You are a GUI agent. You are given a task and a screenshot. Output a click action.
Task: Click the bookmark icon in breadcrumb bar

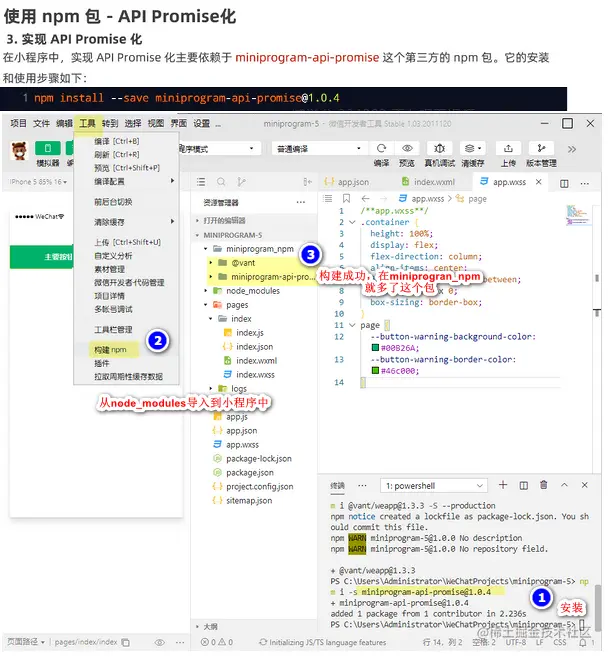[x=346, y=199]
